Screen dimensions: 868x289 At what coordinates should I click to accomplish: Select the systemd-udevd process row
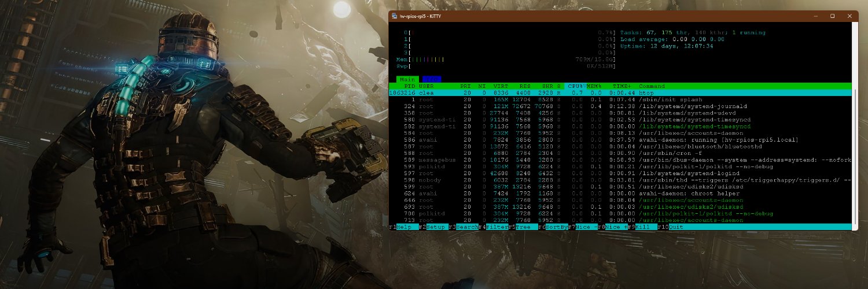pos(620,113)
